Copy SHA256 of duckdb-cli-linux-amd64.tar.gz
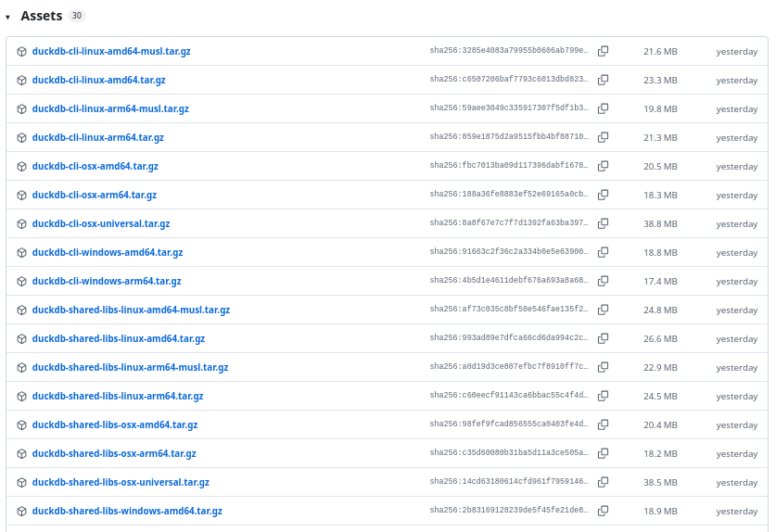This screenshot has width=776, height=532. click(603, 80)
